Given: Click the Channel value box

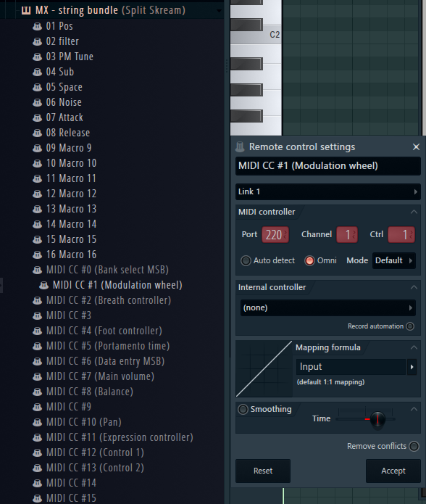Looking at the screenshot, I should 347,235.
